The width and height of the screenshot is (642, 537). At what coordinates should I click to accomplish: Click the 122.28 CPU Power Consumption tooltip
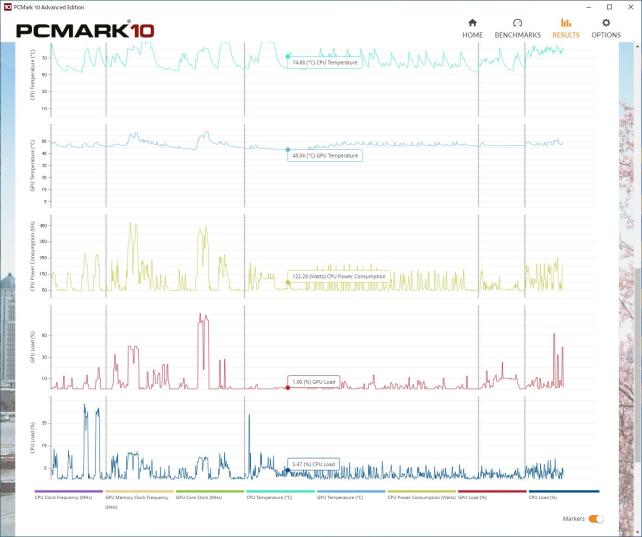tap(339, 277)
